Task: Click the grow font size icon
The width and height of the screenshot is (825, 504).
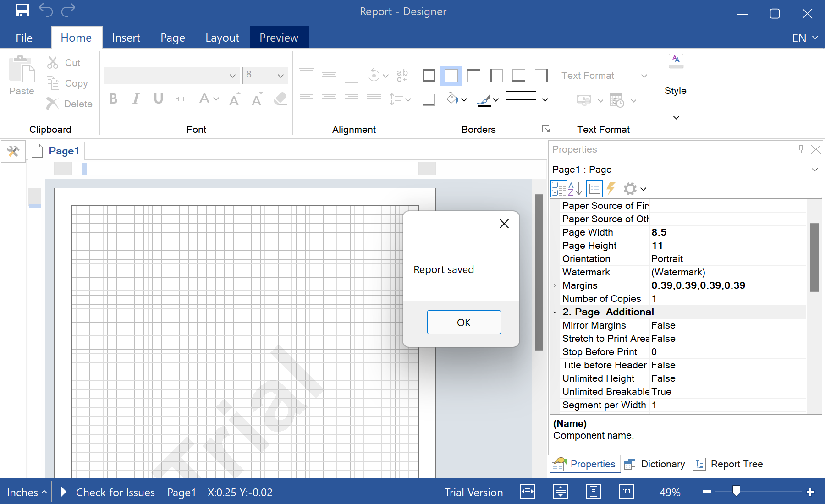Action: 234,99
